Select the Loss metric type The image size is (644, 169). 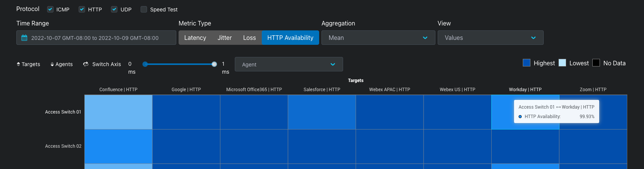click(x=250, y=38)
